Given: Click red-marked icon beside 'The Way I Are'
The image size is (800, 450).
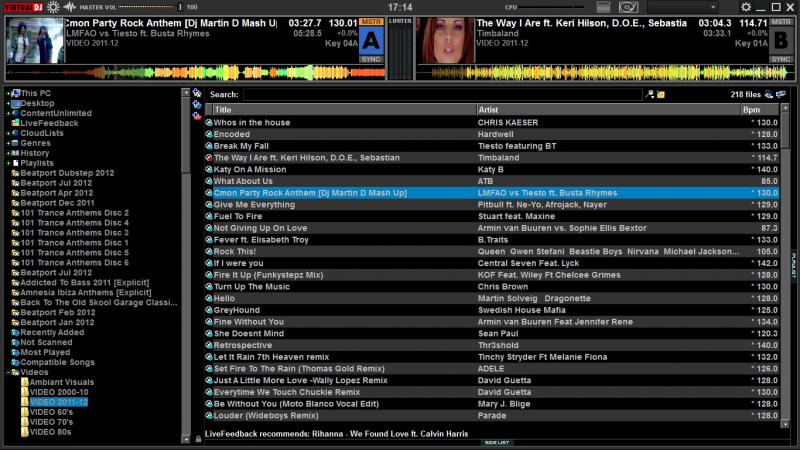Looking at the screenshot, I should point(209,158).
